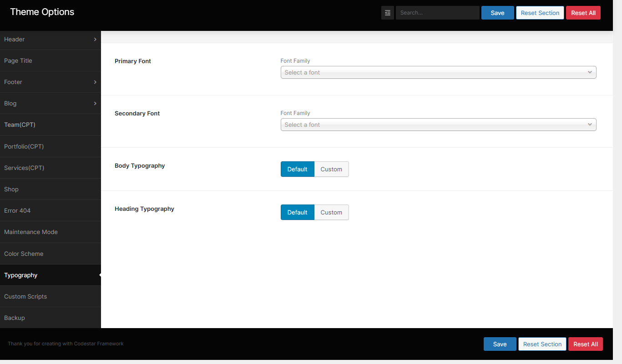Click the bottom red Reset All button
Viewport: 622px width, 364px height.
(585, 344)
